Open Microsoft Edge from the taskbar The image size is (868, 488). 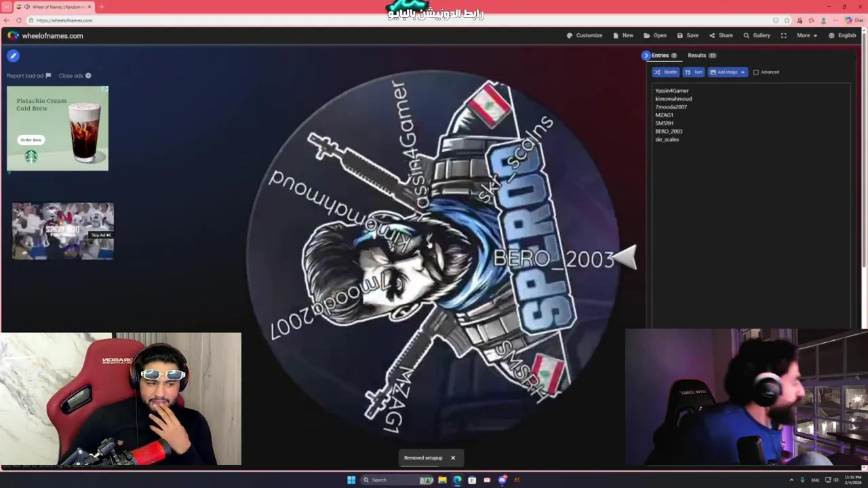point(457,480)
